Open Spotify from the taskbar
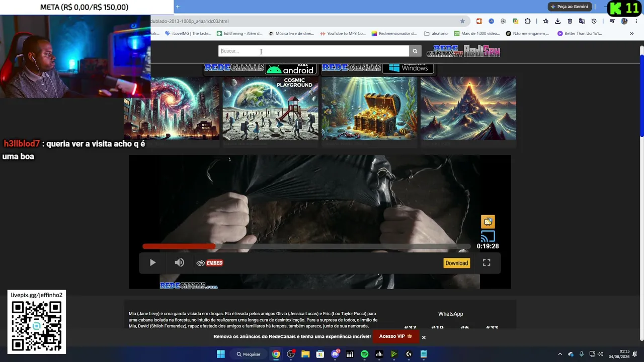The image size is (644, 362). click(x=364, y=354)
